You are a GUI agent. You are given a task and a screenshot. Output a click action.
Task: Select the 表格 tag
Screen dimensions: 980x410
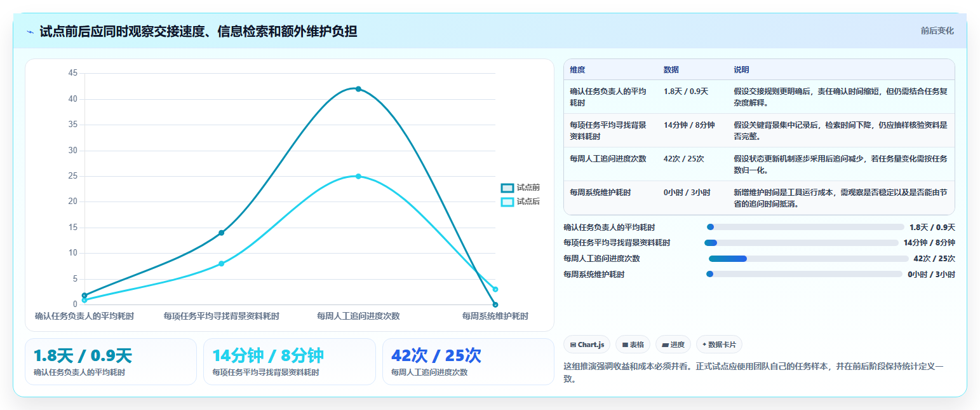click(x=633, y=345)
